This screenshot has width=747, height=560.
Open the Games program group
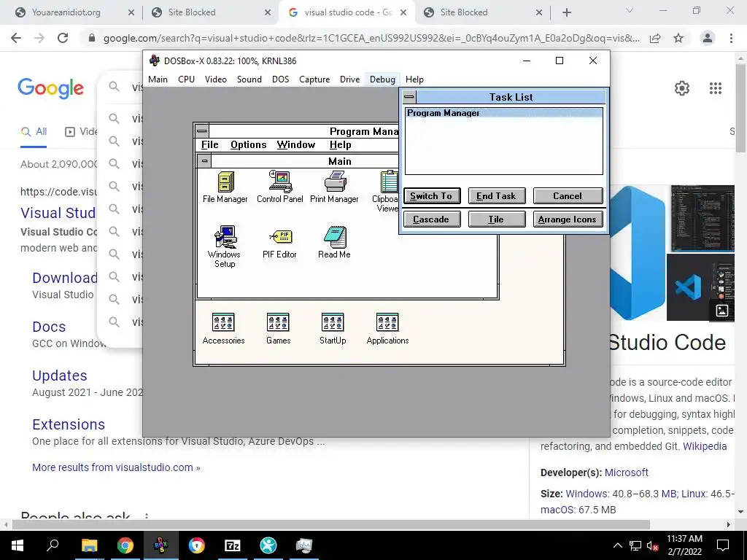pyautogui.click(x=278, y=329)
